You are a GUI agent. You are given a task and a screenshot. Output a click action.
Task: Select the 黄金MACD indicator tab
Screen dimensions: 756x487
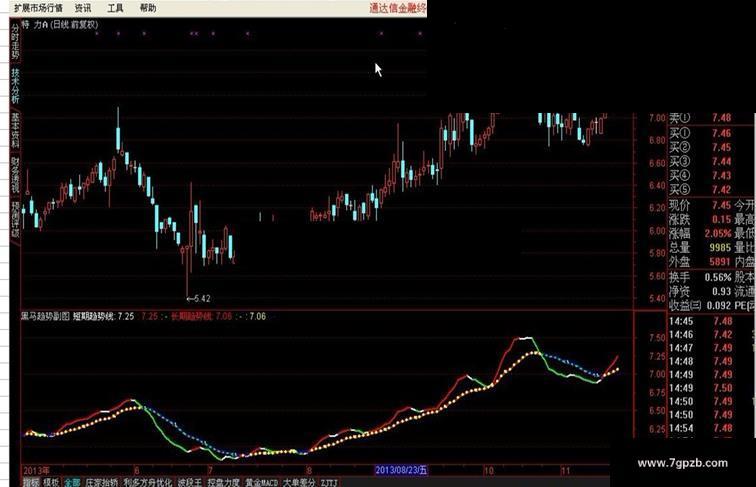tap(262, 482)
